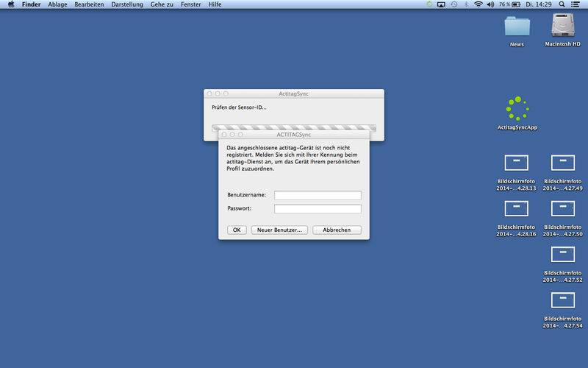Click the clock showing Di. 14:29

[539, 4]
